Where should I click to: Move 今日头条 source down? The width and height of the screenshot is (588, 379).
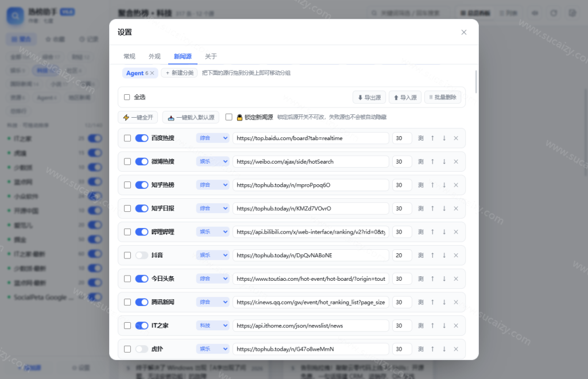coord(444,279)
